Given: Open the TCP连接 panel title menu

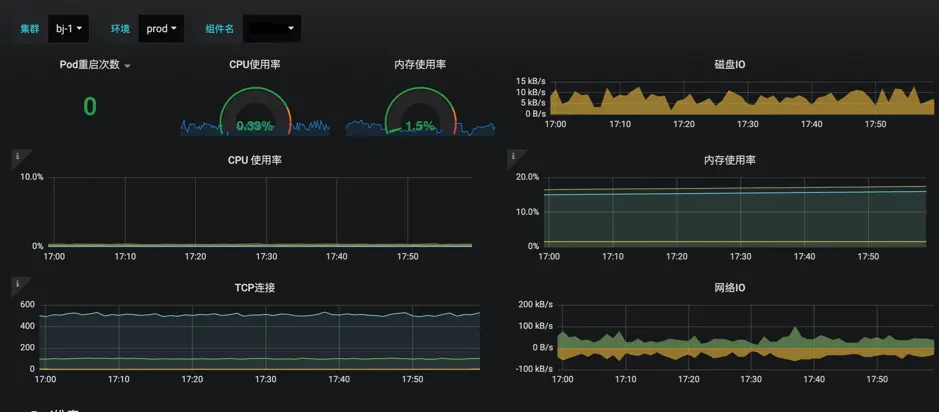Looking at the screenshot, I should pyautogui.click(x=255, y=288).
